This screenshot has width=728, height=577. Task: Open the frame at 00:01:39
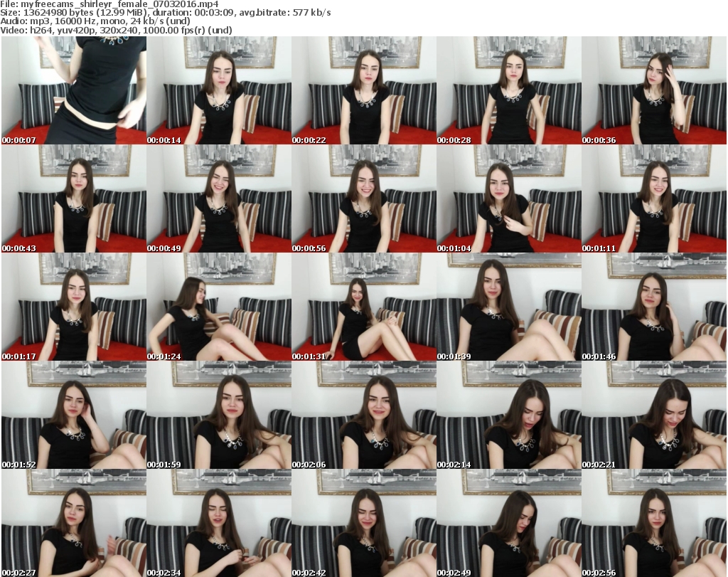click(x=509, y=307)
